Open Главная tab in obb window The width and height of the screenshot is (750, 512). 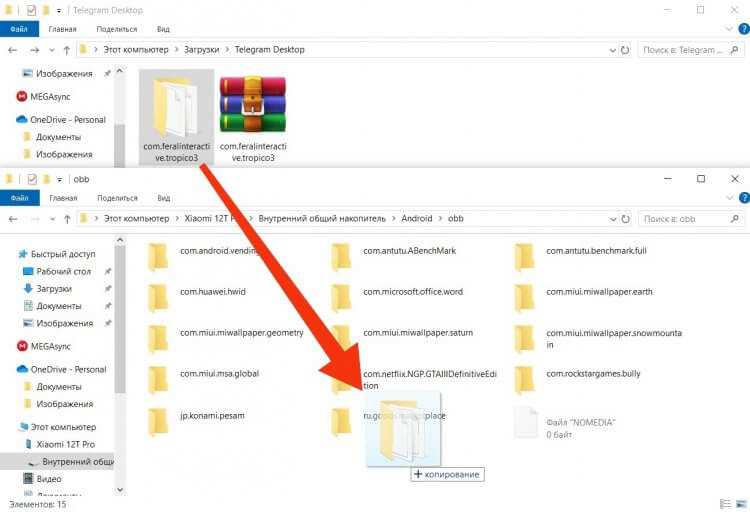point(63,198)
